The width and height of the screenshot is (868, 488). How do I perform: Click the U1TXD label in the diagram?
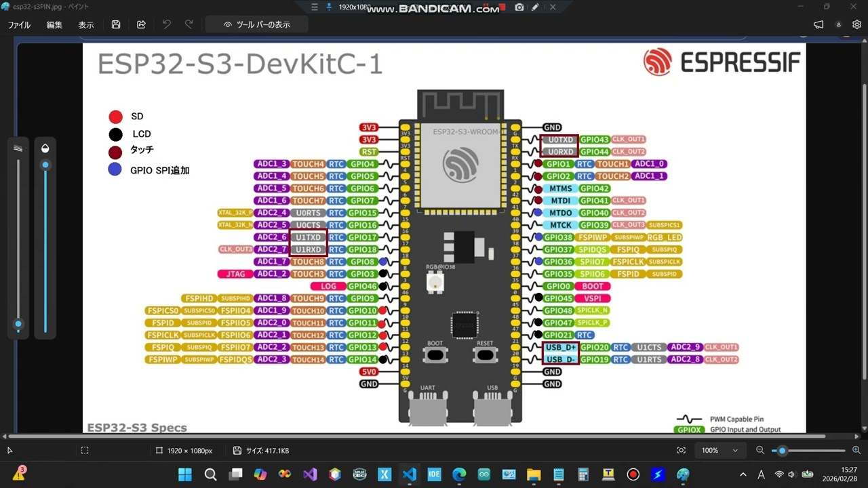coord(309,237)
